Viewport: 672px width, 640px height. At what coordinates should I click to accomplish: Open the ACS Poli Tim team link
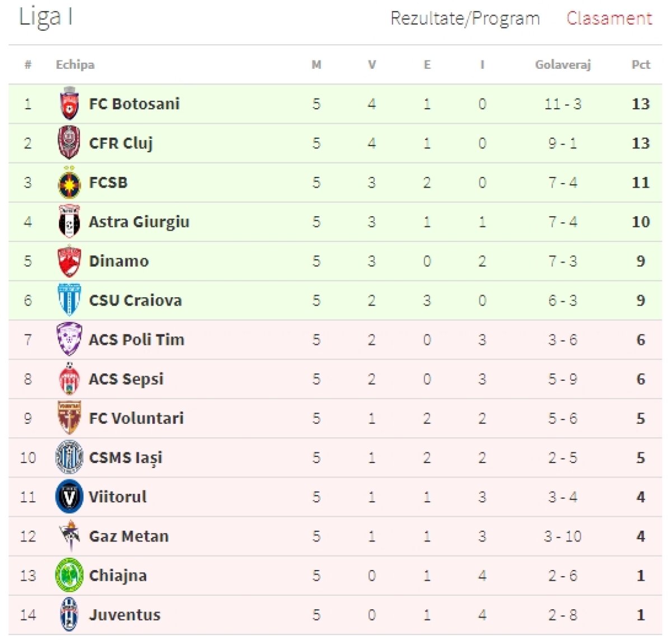pos(137,340)
